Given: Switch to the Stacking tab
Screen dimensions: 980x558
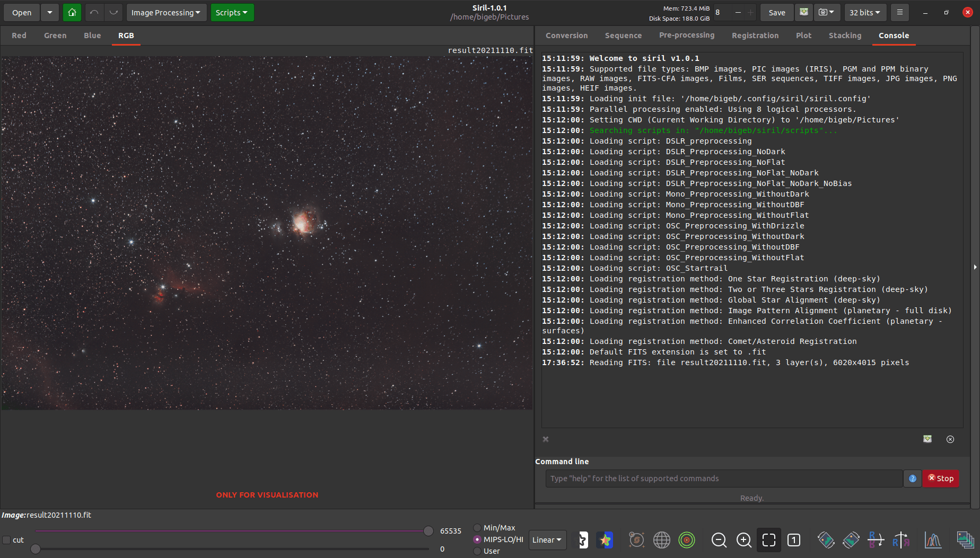Looking at the screenshot, I should pos(845,36).
